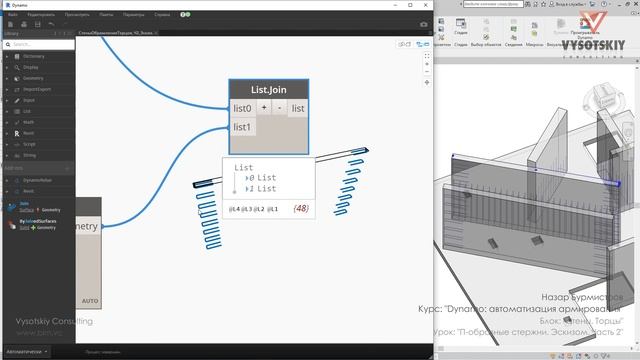The image size is (640, 360).
Task: Click the favorites star in Revit title bar
Action: [544, 4]
